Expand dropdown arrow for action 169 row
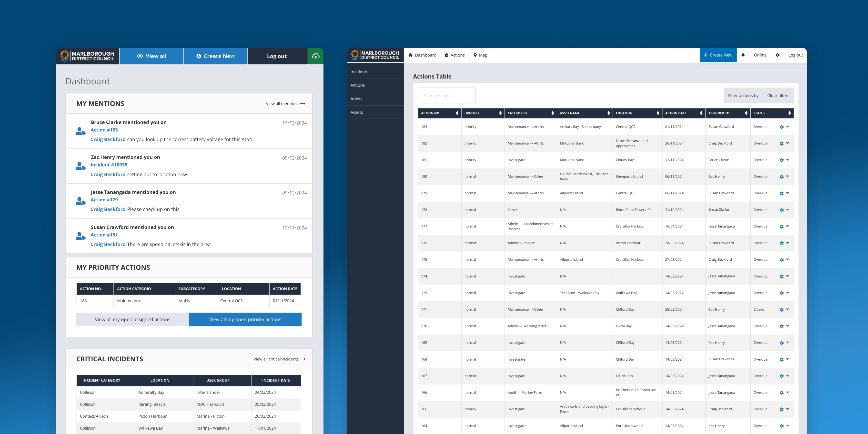Viewport: 868px width, 434px height. (x=787, y=342)
